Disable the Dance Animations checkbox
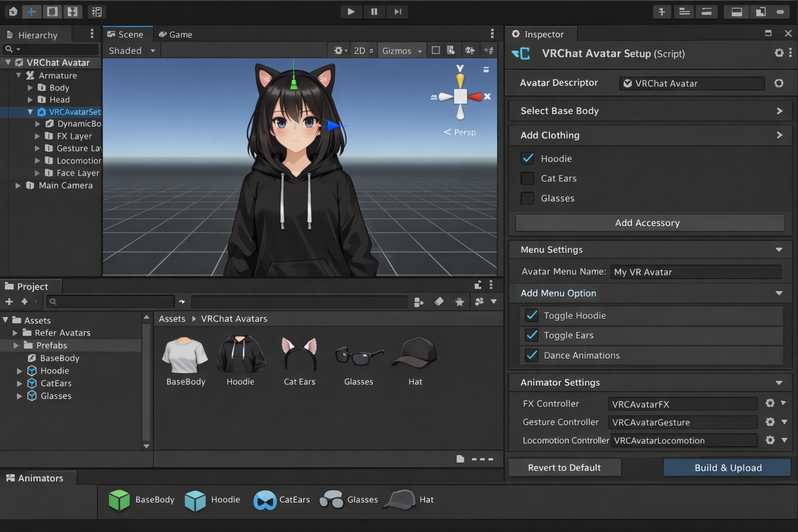 click(531, 355)
